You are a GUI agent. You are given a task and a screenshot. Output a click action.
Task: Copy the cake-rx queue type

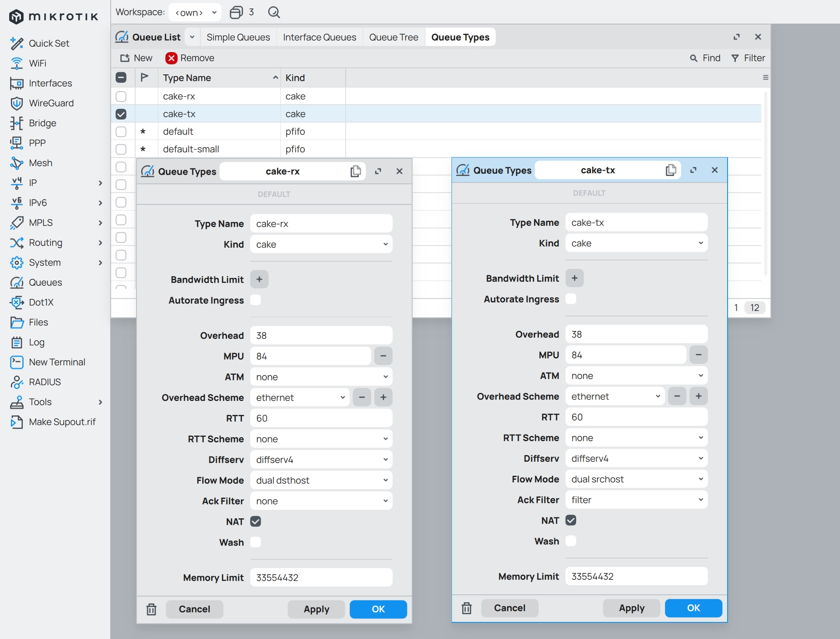(356, 171)
